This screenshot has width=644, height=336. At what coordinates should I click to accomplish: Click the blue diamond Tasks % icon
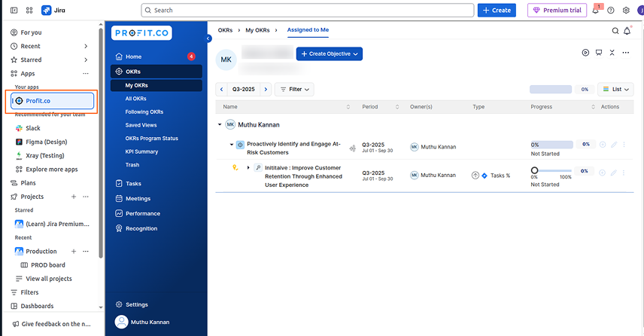click(485, 176)
